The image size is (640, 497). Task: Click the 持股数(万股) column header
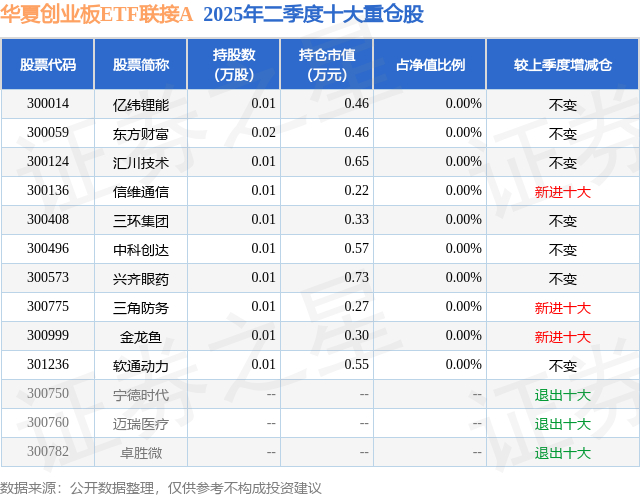234,64
